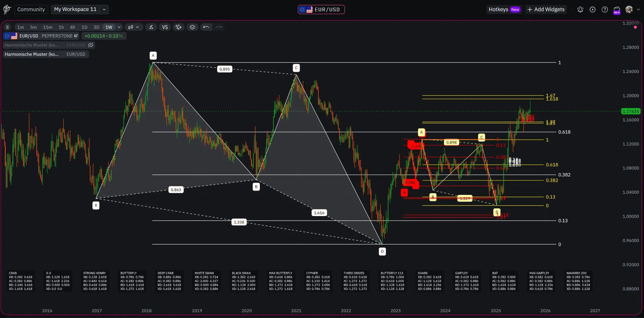
Task: Click the notifications bell in header
Action: [580, 9]
